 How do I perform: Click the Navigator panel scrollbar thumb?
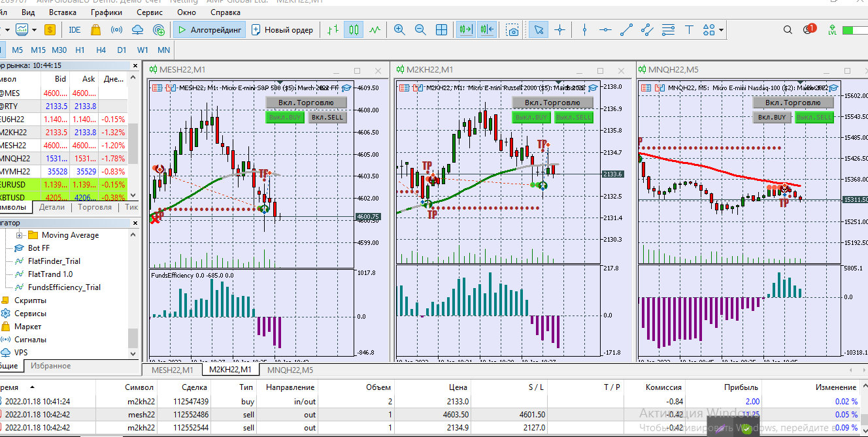pyautogui.click(x=133, y=338)
